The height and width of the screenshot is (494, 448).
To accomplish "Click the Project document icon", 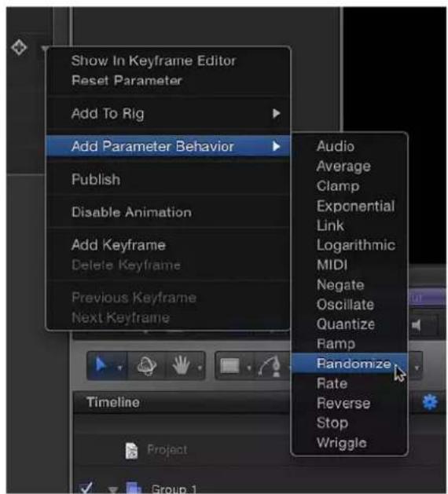I will point(131,450).
